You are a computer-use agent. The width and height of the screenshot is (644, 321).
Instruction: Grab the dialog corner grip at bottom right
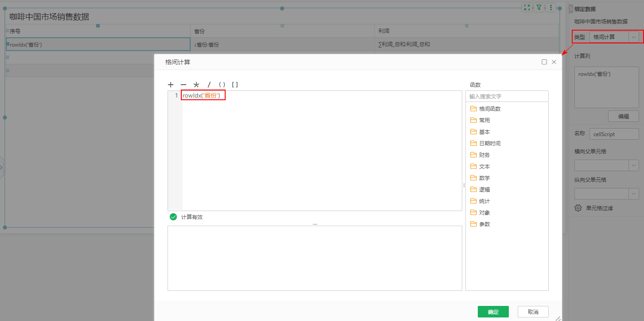pyautogui.click(x=558, y=318)
